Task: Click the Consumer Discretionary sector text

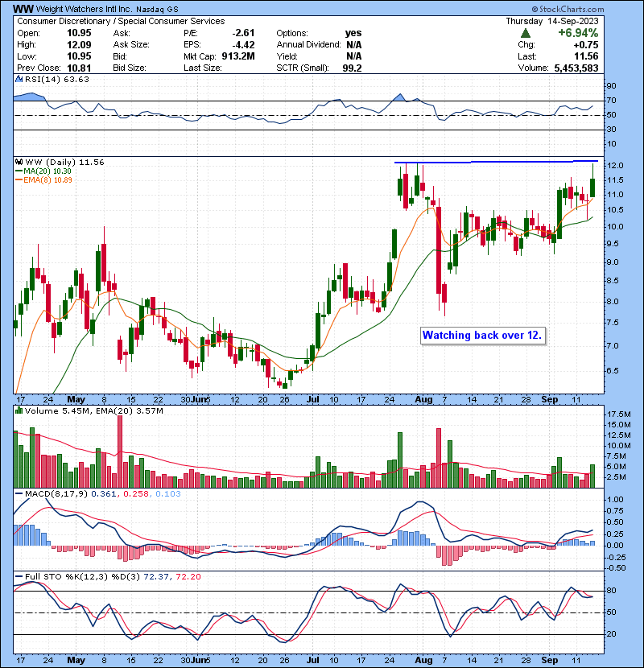Action: point(64,21)
